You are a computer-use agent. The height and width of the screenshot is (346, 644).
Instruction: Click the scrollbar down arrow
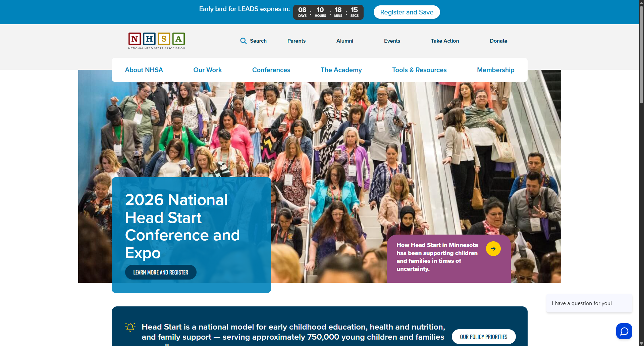641,344
